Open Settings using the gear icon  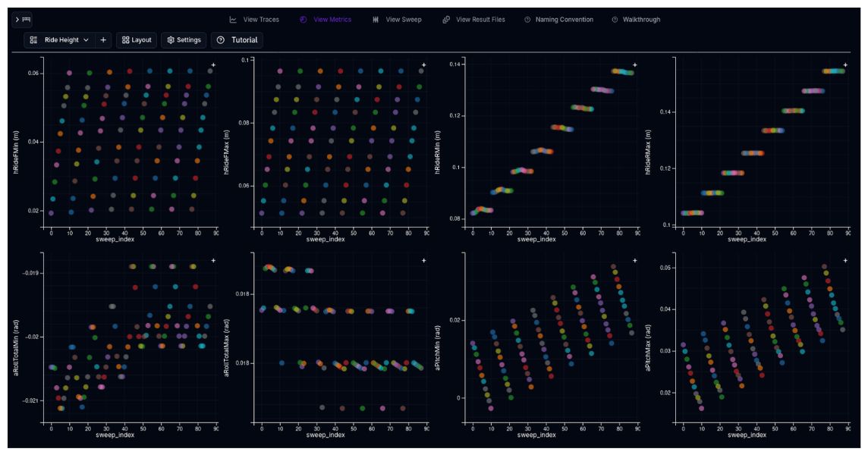(171, 40)
